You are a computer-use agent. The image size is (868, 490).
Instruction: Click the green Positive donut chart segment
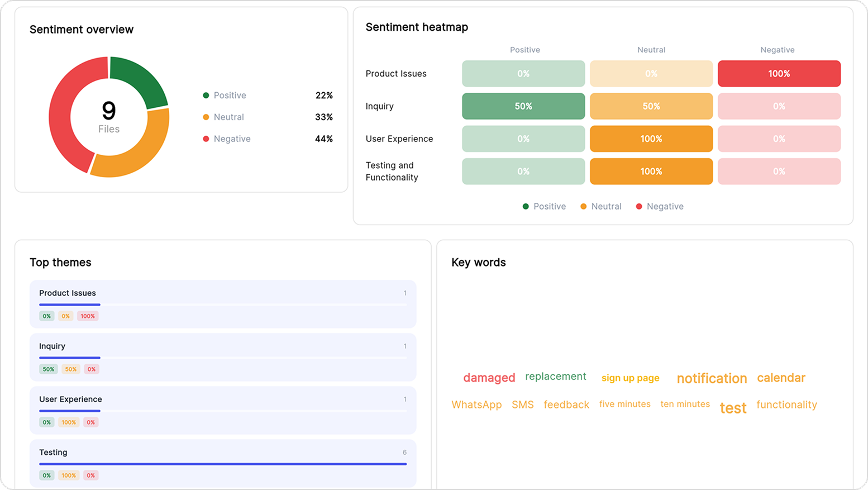139,79
